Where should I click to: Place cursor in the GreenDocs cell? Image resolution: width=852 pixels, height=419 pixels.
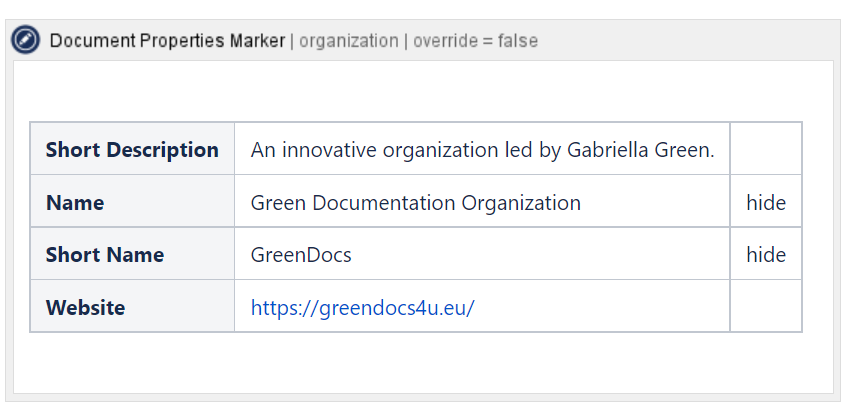pyautogui.click(x=301, y=255)
